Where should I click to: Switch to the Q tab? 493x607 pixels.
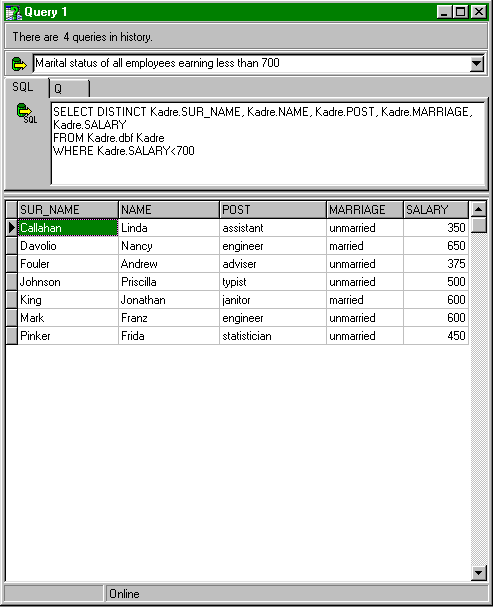point(69,89)
